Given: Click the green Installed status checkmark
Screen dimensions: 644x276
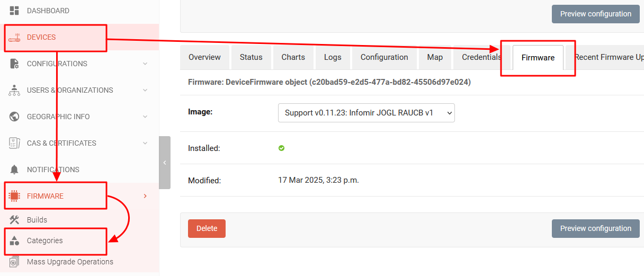Looking at the screenshot, I should click(282, 148).
